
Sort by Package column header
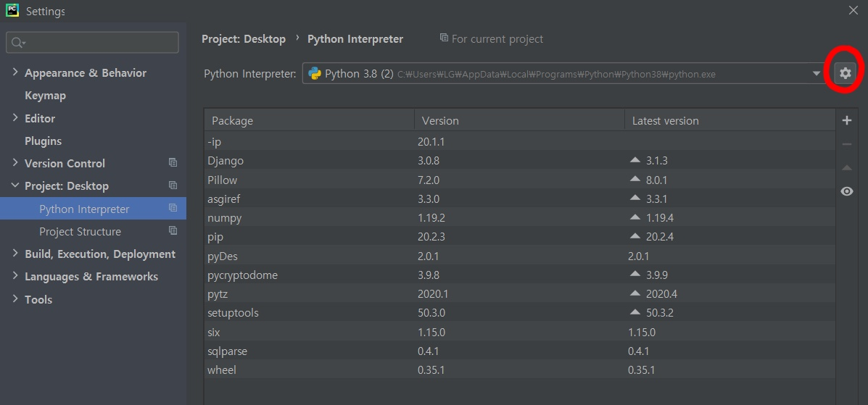click(x=310, y=120)
